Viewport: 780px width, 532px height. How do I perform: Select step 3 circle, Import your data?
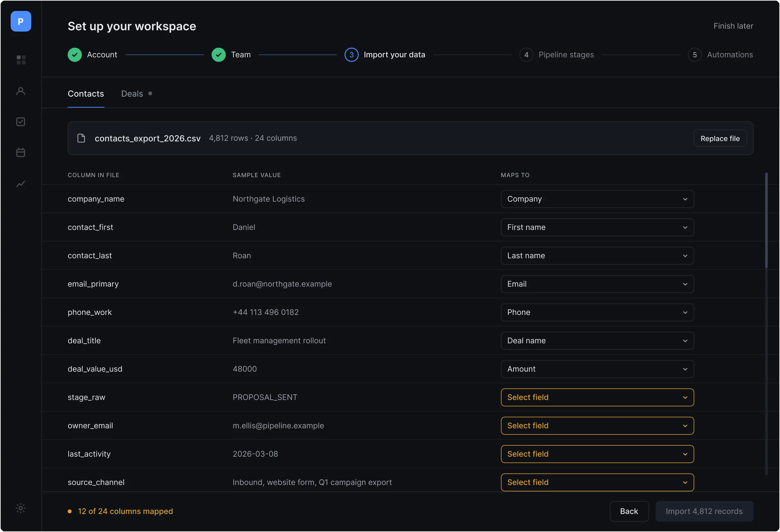[351, 55]
